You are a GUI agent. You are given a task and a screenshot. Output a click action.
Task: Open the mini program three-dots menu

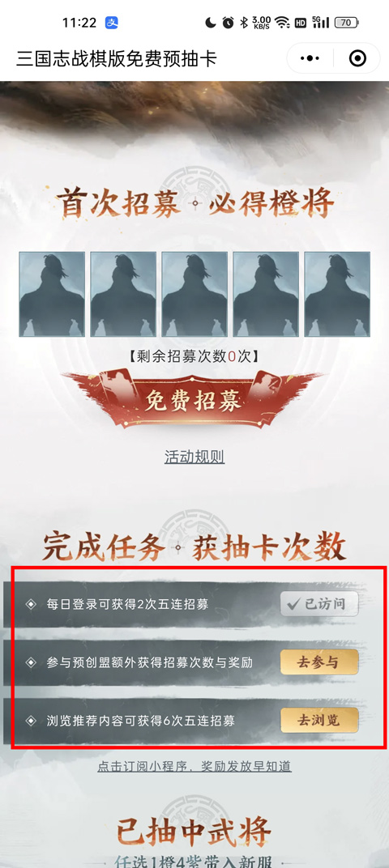310,58
